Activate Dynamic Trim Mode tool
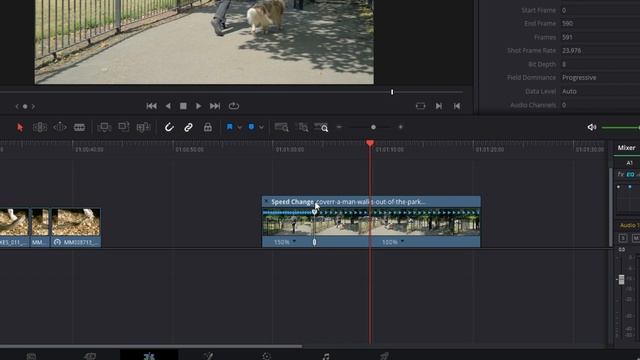 tap(60, 127)
